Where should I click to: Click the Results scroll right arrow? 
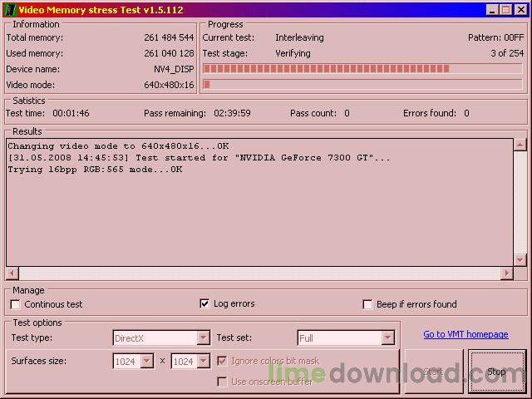point(506,273)
